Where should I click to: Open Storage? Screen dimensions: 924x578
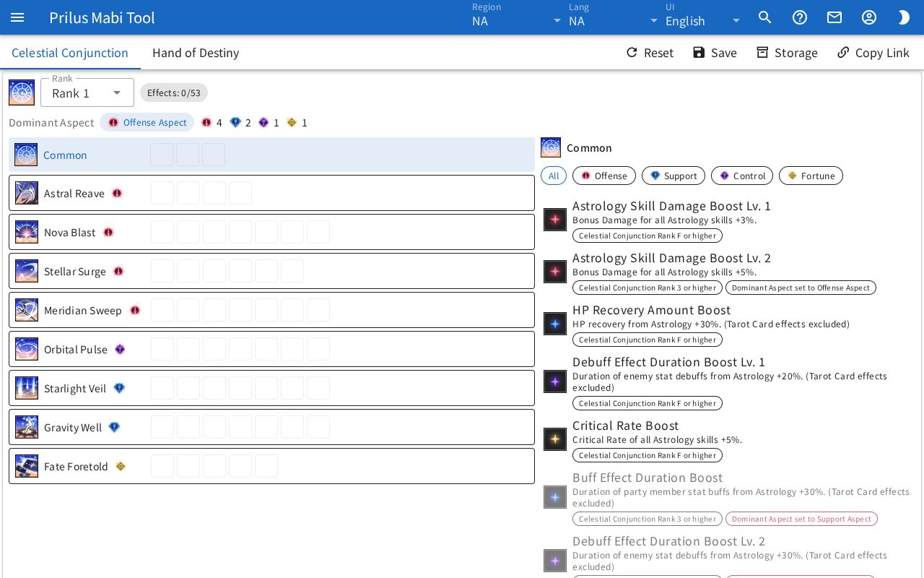click(x=787, y=53)
